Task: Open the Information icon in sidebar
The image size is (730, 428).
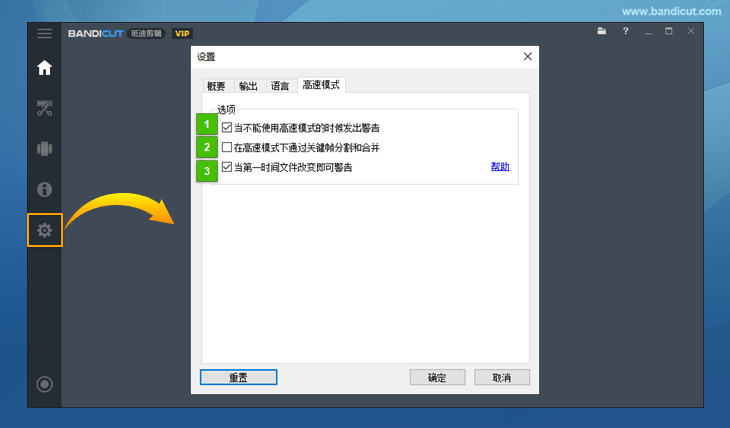Action: click(x=45, y=190)
